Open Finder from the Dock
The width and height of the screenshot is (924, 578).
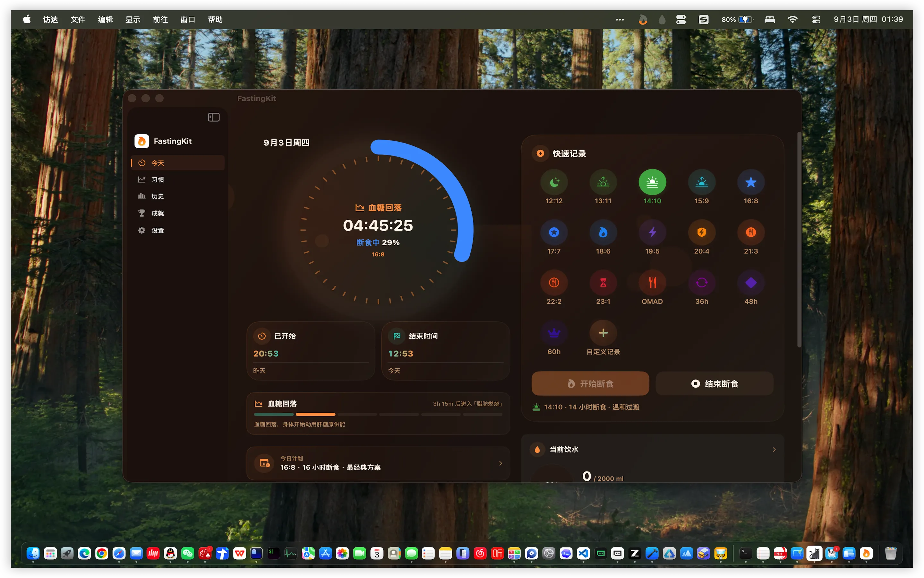click(x=33, y=553)
